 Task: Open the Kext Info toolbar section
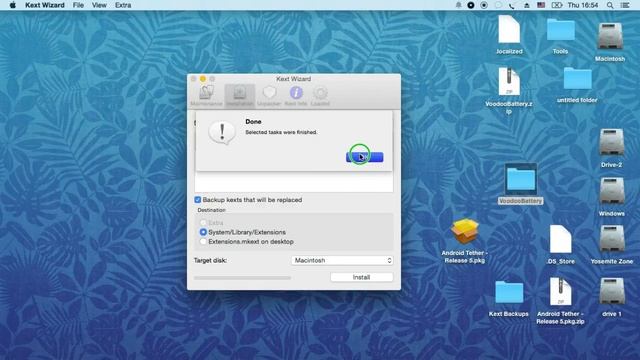[296, 96]
